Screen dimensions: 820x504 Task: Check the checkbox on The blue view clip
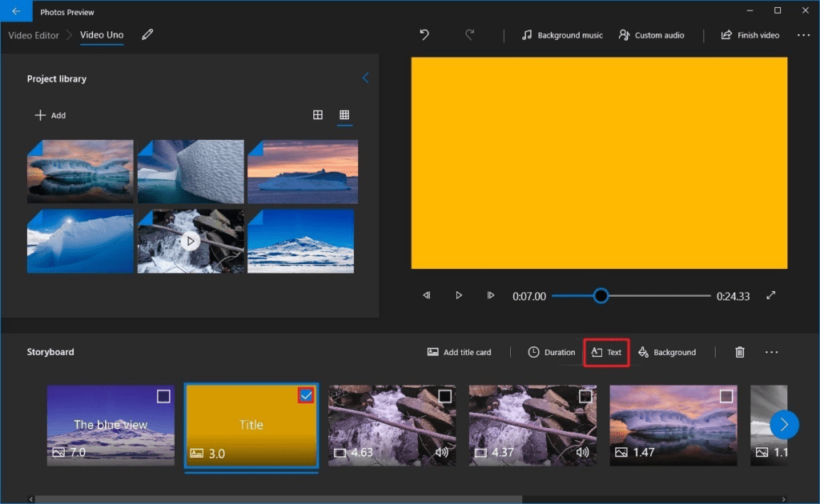pyautogui.click(x=164, y=395)
